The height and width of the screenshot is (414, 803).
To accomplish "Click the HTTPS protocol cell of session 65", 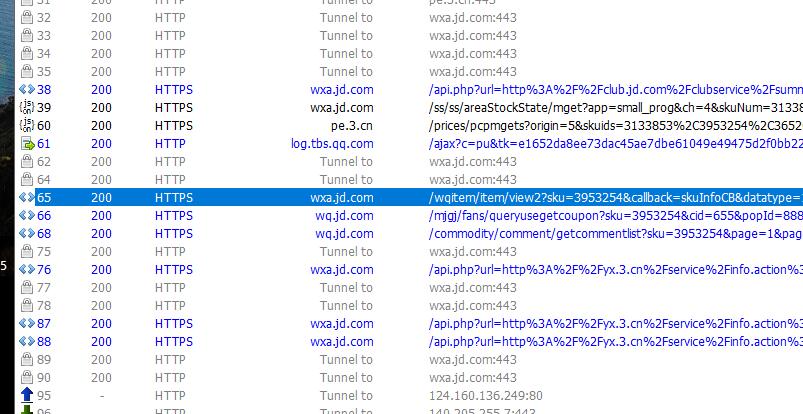I will coord(174,198).
